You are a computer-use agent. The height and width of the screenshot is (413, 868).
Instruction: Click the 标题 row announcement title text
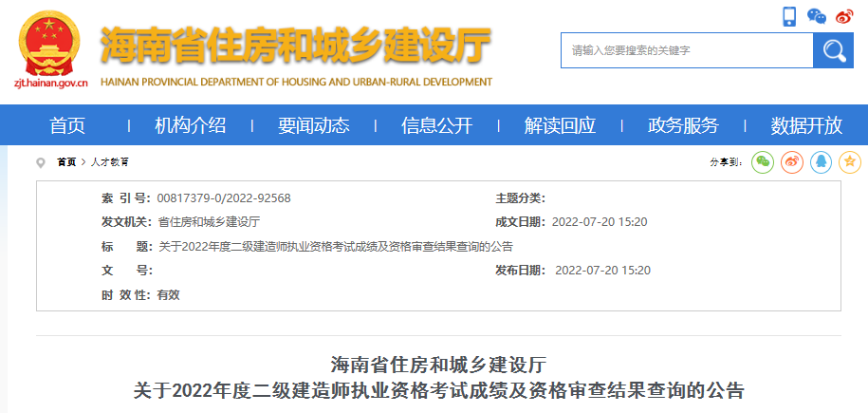[x=336, y=246]
